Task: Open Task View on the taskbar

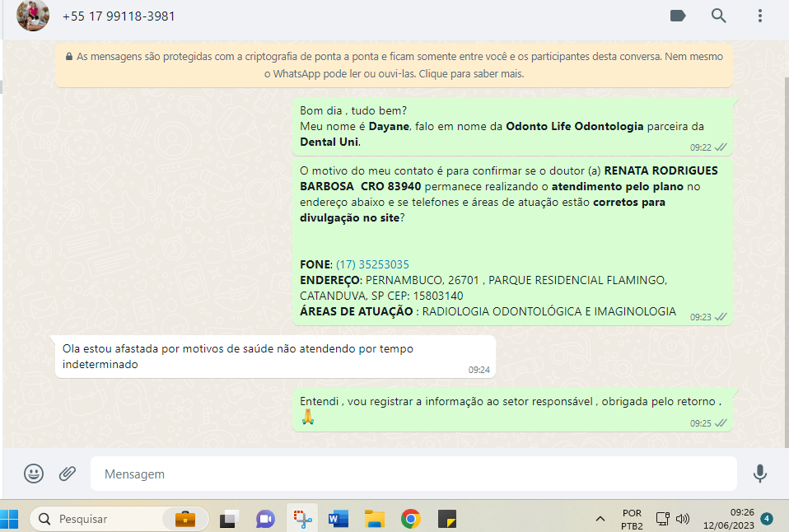Action: point(229,519)
